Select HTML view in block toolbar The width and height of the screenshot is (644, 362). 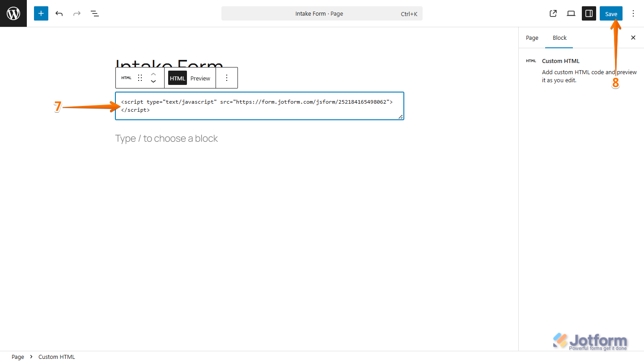click(178, 78)
